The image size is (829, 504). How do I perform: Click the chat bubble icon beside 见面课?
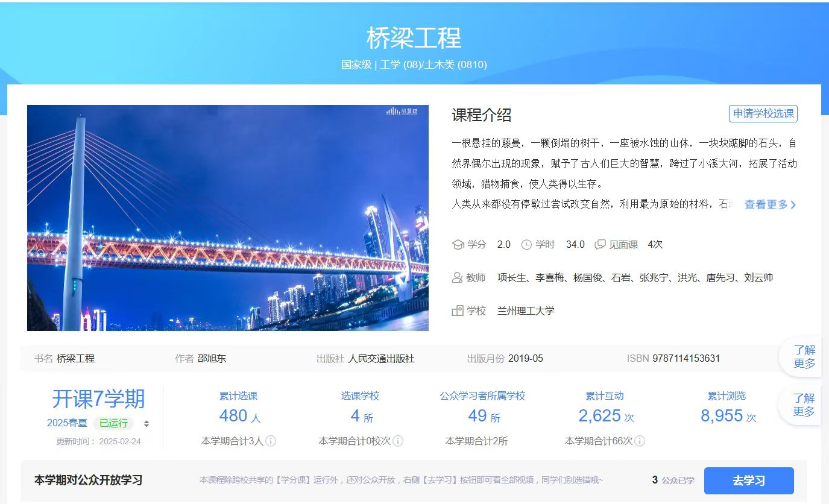pos(600,244)
